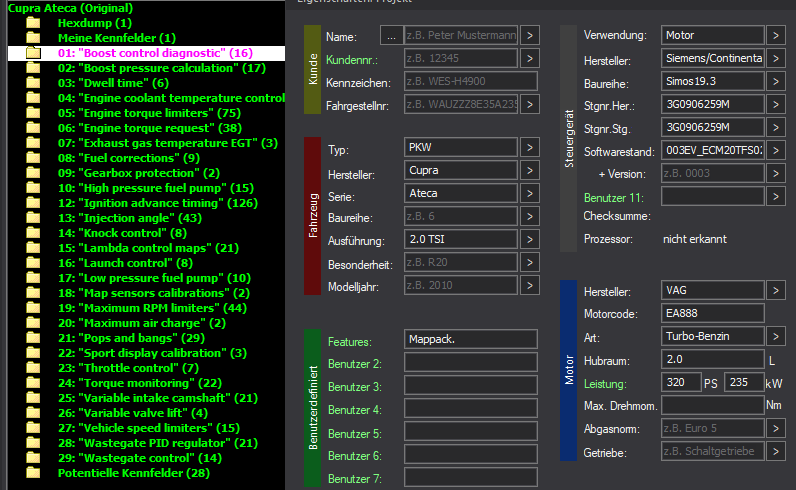Select Wastegate PID regulator (21) entry
The height and width of the screenshot is (490, 796).
158,443
